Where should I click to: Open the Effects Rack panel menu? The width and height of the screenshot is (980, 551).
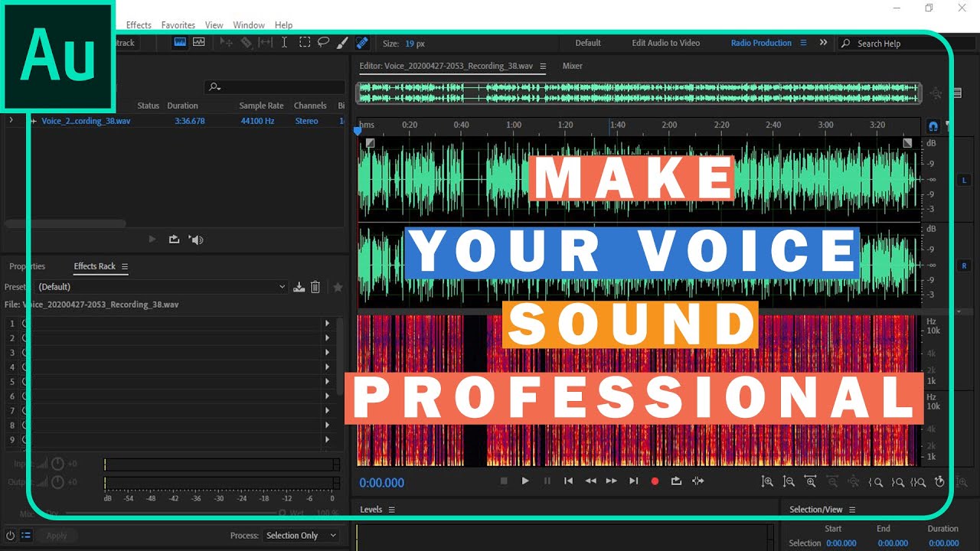click(x=125, y=266)
